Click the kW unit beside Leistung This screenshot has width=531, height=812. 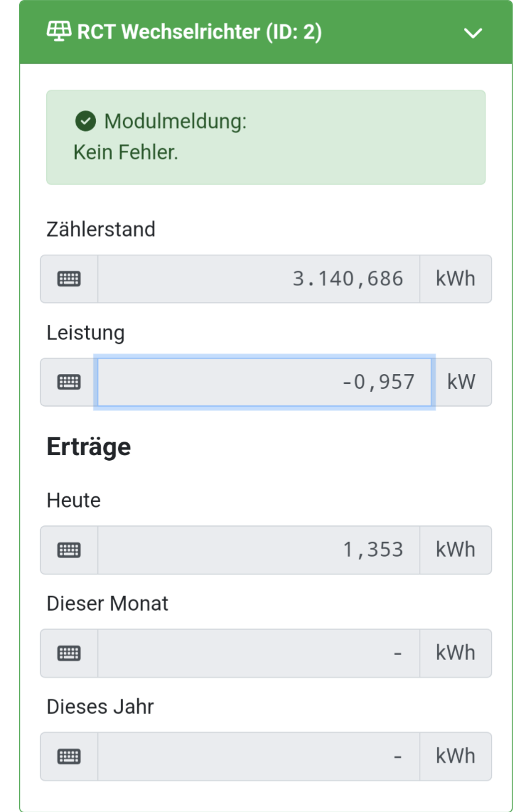pos(461,382)
